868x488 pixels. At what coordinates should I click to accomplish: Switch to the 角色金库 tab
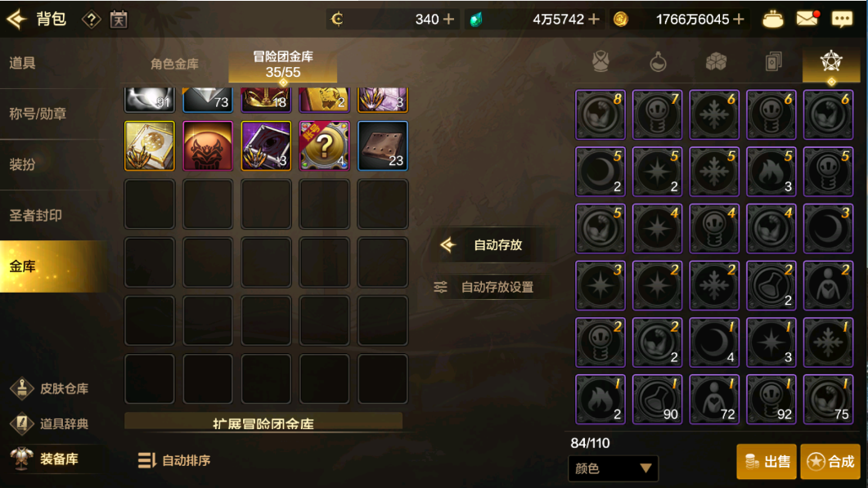pos(174,65)
